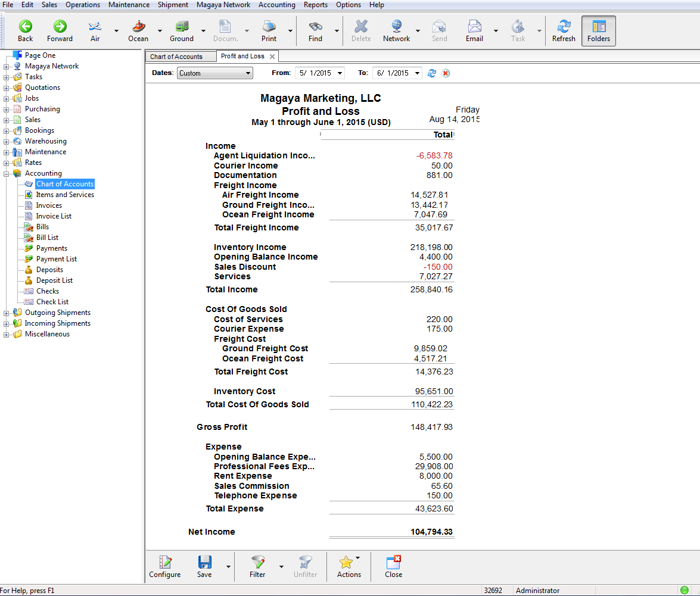This screenshot has height=596, width=700.
Task: Select Payments in the Accounting tree
Action: [52, 248]
